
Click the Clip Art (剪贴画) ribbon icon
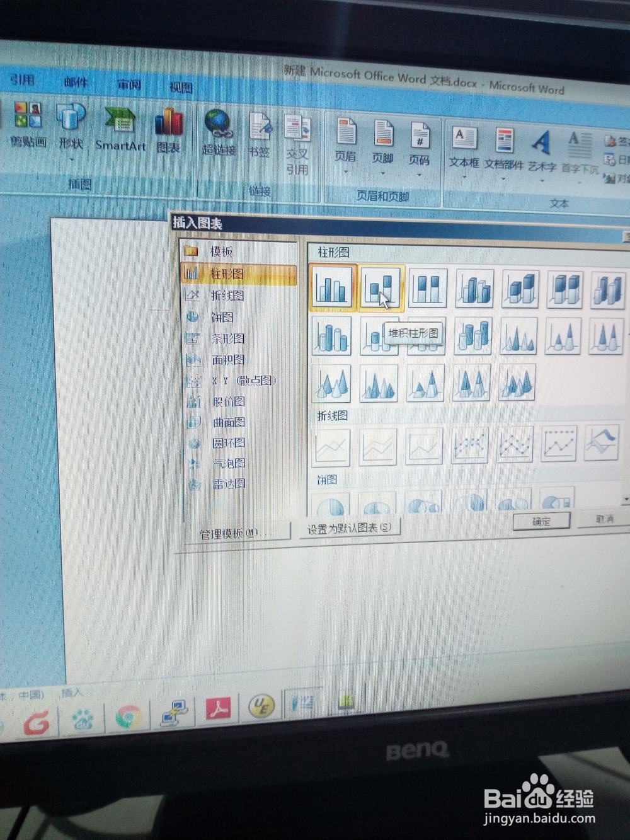click(x=28, y=125)
